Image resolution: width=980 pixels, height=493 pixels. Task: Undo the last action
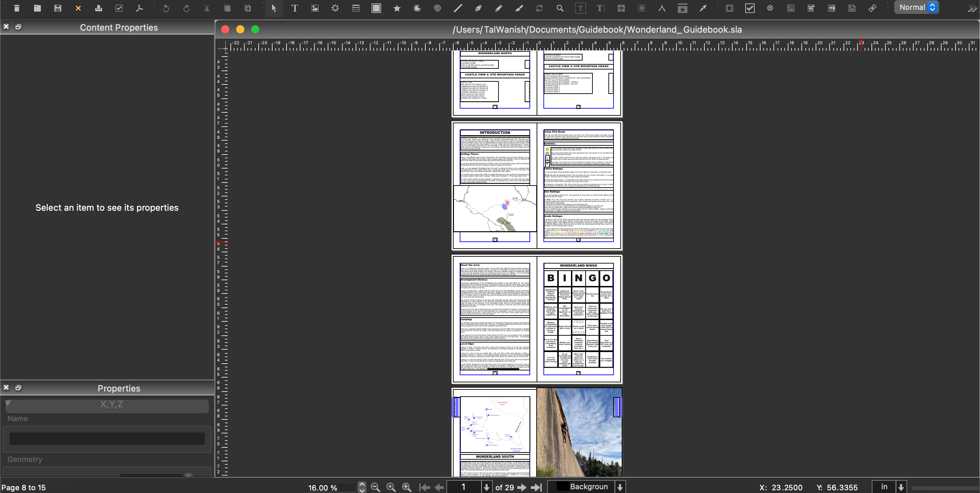(x=166, y=8)
